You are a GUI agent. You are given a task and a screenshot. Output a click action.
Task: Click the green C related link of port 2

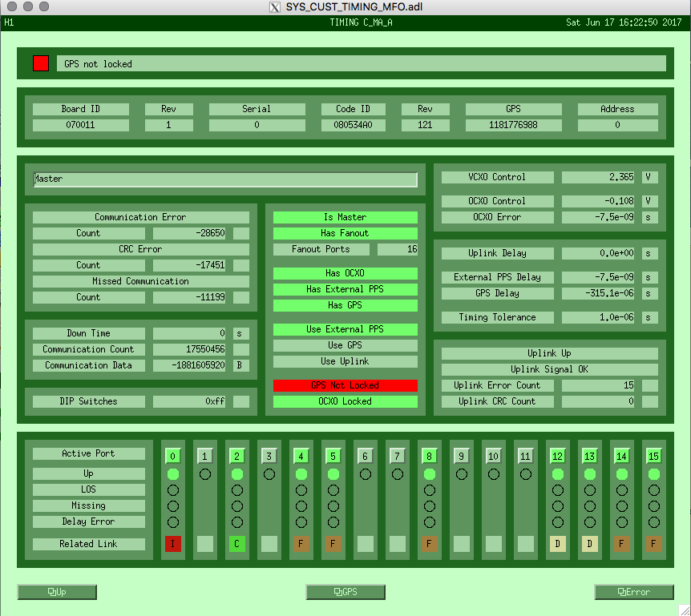coord(237,544)
